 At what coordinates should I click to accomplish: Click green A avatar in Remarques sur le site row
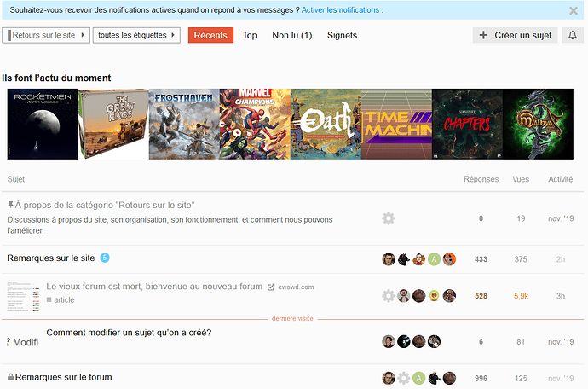tap(435, 259)
